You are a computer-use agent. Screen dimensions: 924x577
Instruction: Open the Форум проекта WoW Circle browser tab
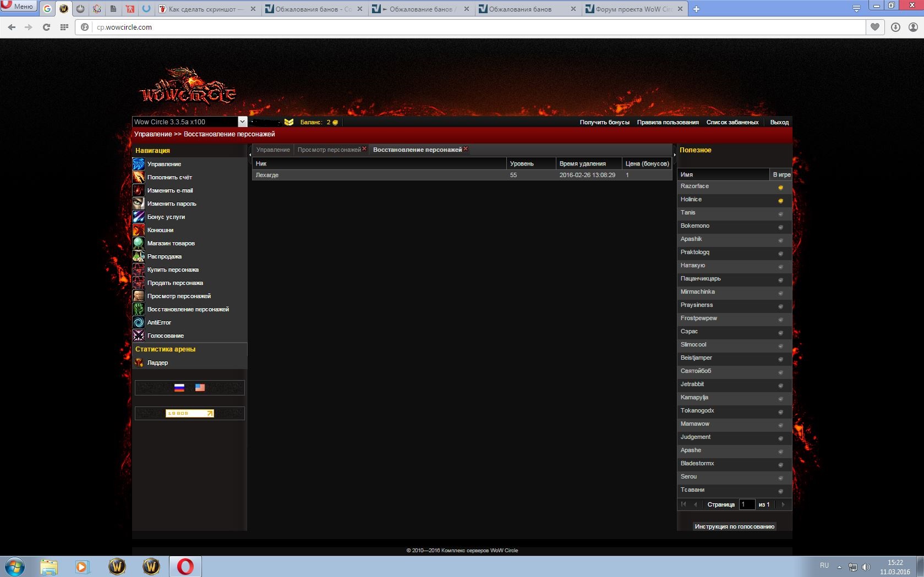coord(633,9)
